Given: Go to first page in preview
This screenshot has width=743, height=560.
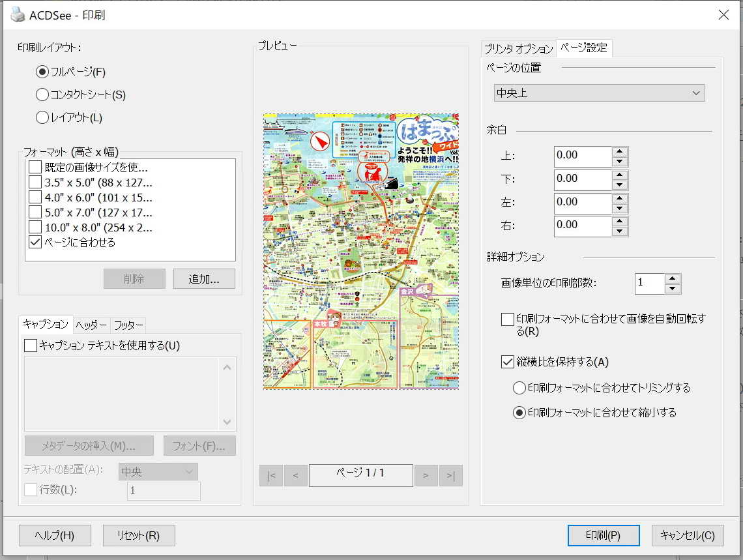Looking at the screenshot, I should click(x=270, y=475).
